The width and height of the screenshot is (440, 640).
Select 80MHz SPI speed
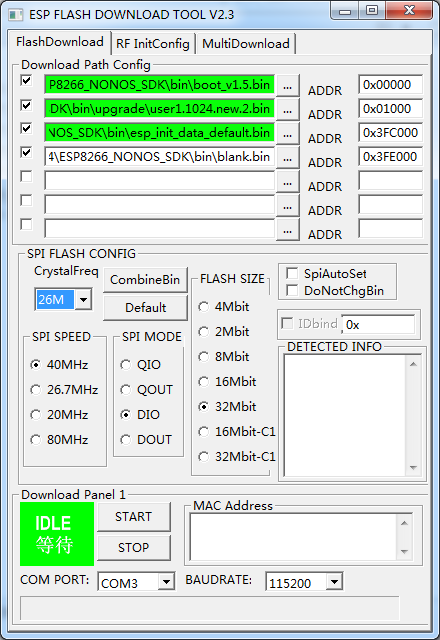tap(36, 440)
